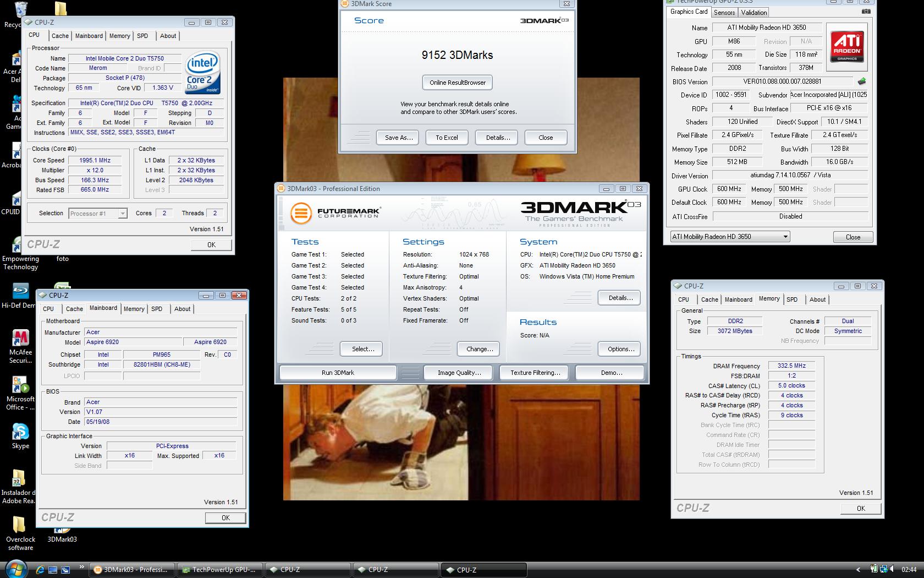924x578 pixels.
Task: Open the Overclock software folder
Action: click(x=20, y=533)
